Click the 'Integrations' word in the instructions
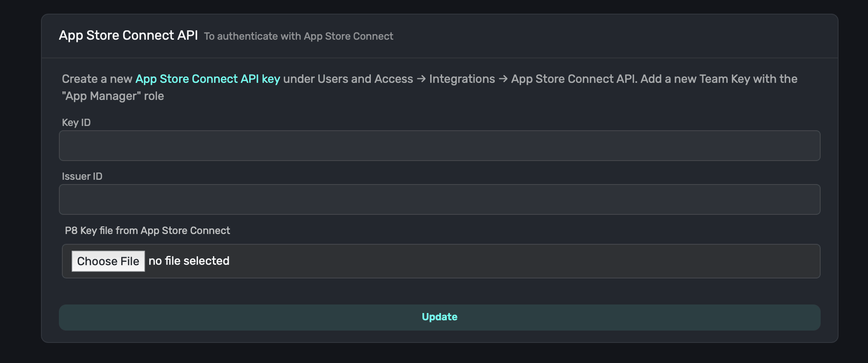This screenshot has width=868, height=363. click(462, 79)
